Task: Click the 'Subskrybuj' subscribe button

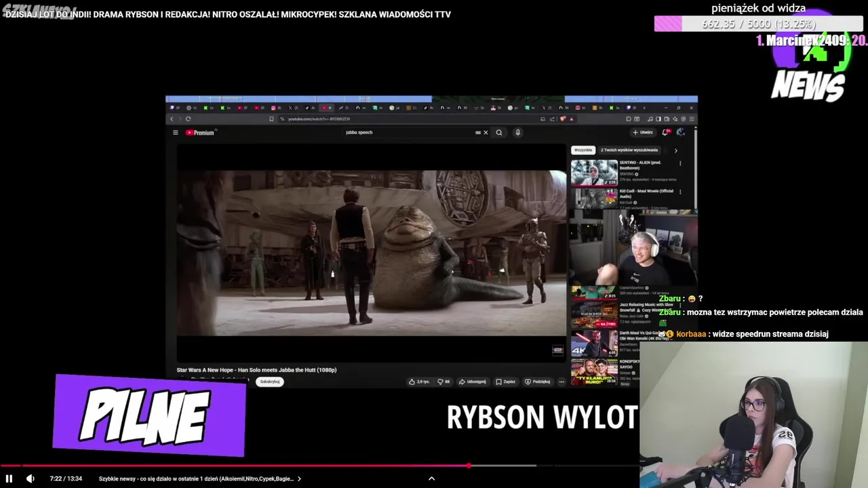Action: coord(270,382)
